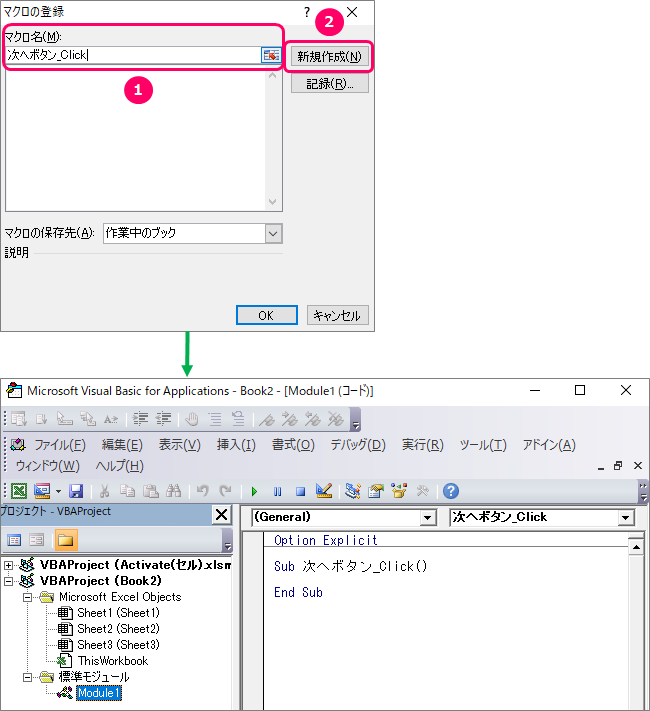Expand the 次へボタン_Click procedure dropdown
Image resolution: width=650 pixels, height=711 pixels.
(626, 518)
